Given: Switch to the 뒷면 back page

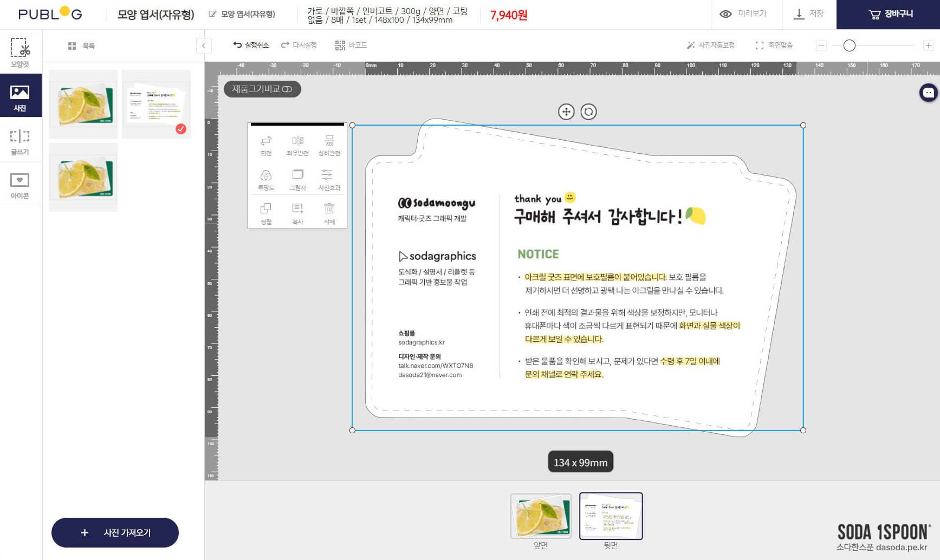Looking at the screenshot, I should point(611,516).
